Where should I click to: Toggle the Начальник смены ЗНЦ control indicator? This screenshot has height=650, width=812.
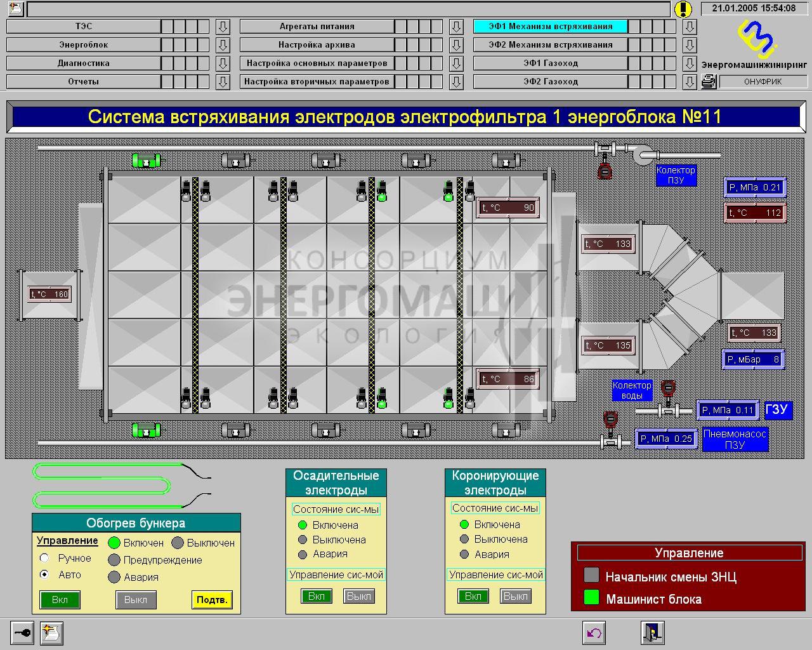point(591,575)
